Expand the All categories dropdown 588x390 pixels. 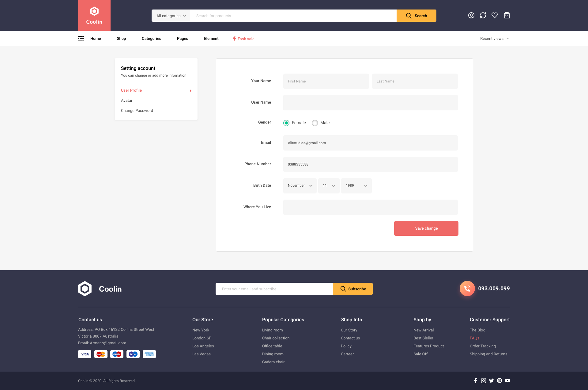click(171, 16)
